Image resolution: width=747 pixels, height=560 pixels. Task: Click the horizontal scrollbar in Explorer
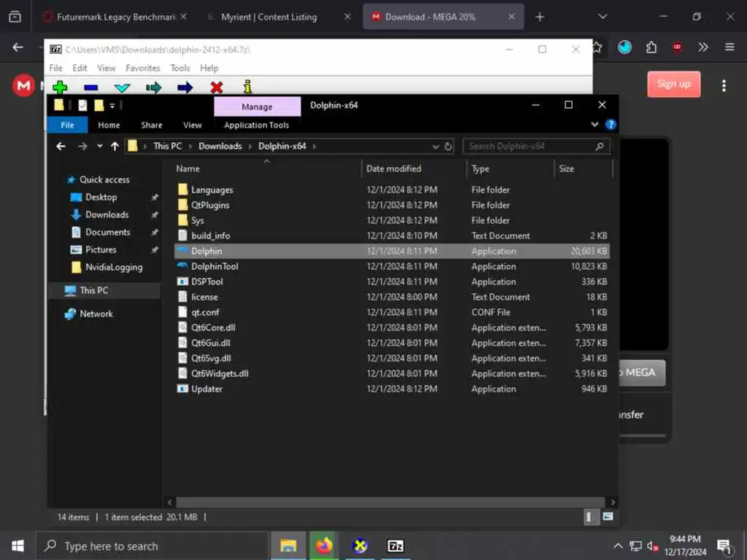click(390, 502)
